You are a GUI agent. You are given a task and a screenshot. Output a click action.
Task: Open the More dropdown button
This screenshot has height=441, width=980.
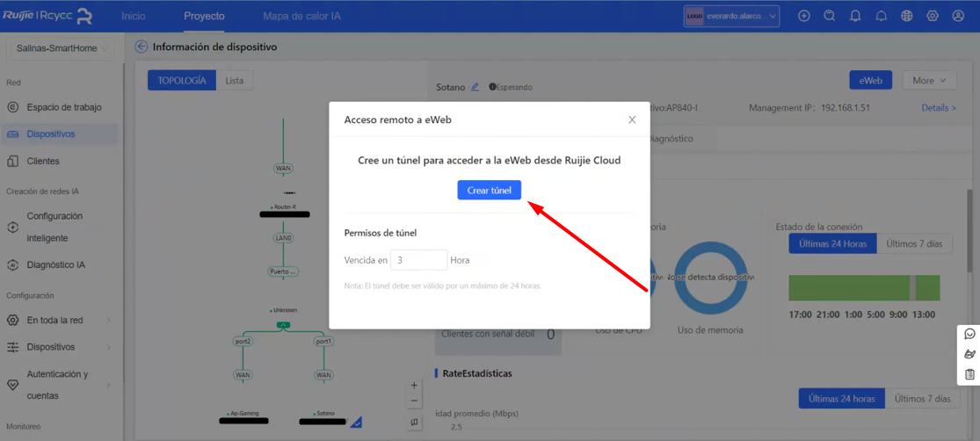point(929,81)
